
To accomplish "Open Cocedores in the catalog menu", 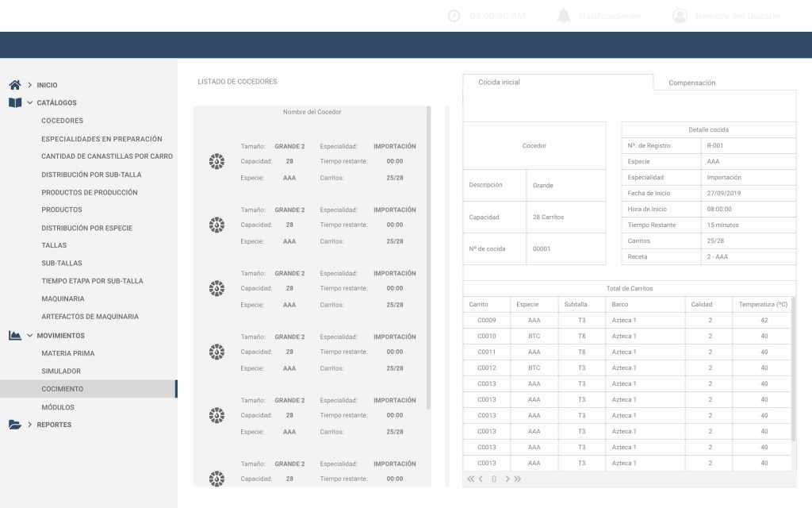I will 62,121.
